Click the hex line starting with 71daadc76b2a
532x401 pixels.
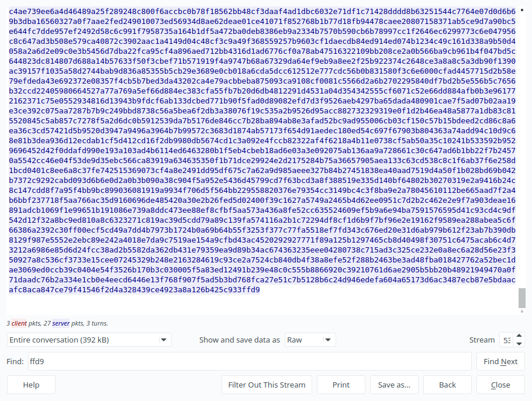pyautogui.click(x=262, y=280)
